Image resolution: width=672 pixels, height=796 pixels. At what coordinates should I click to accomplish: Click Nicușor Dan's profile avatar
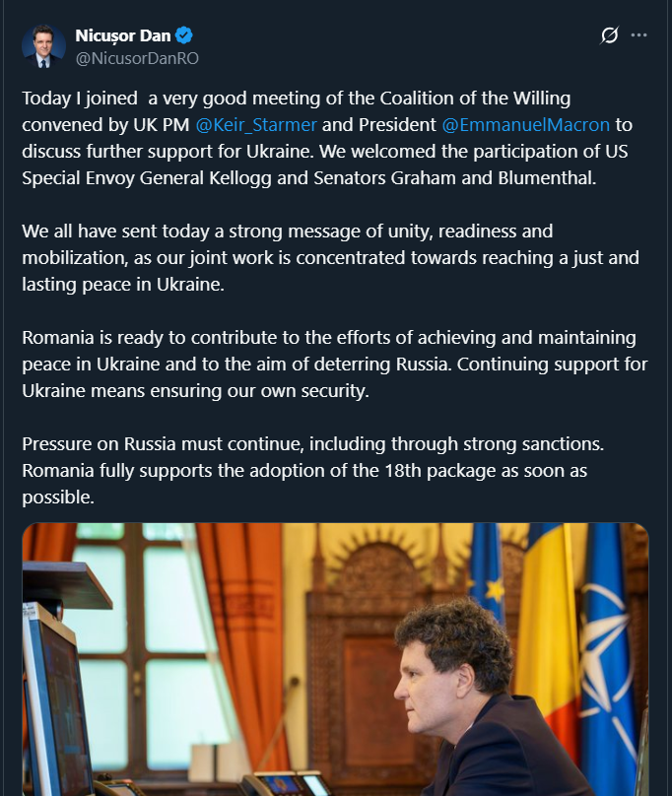click(x=43, y=46)
